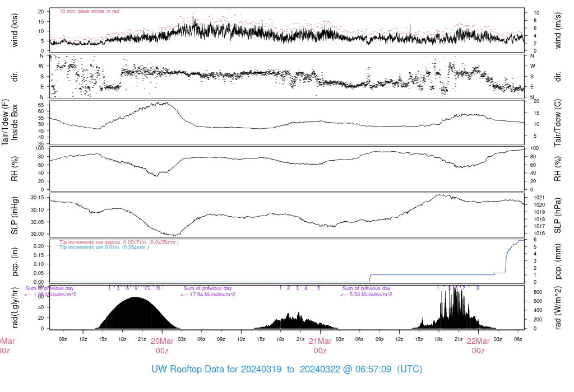Screen dimensions: 574x392
Task: Click the peak of the 19 Mar solar radiation hump
Action: [x=136, y=297]
